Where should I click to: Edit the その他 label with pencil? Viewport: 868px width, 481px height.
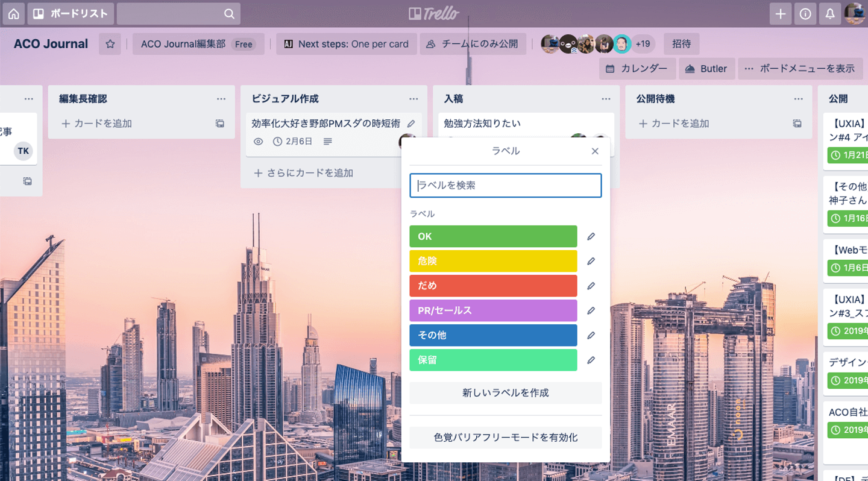coord(591,335)
